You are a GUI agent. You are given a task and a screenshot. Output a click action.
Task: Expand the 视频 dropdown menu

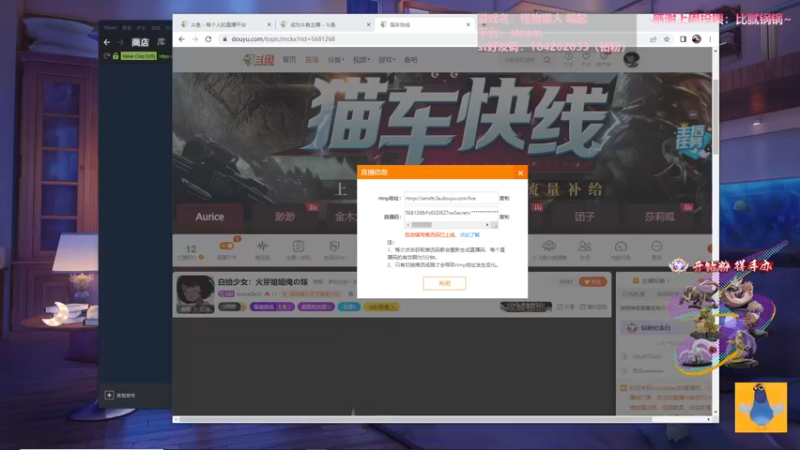[361, 60]
